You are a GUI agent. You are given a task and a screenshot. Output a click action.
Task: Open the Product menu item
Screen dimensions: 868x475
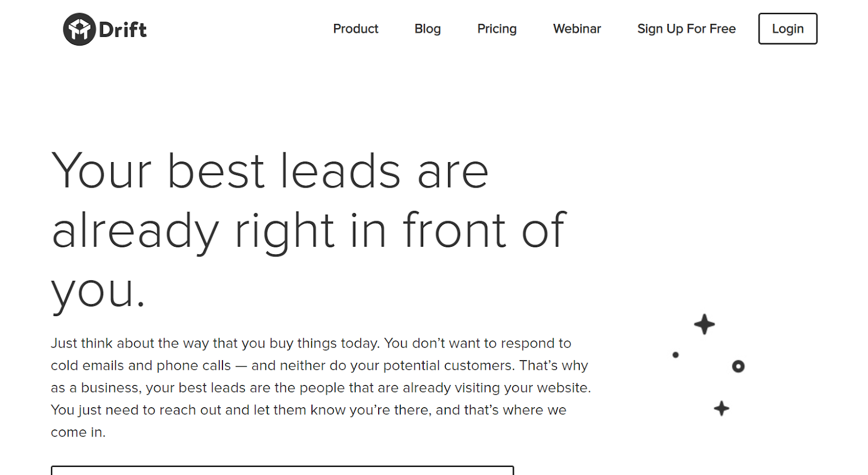click(x=355, y=29)
